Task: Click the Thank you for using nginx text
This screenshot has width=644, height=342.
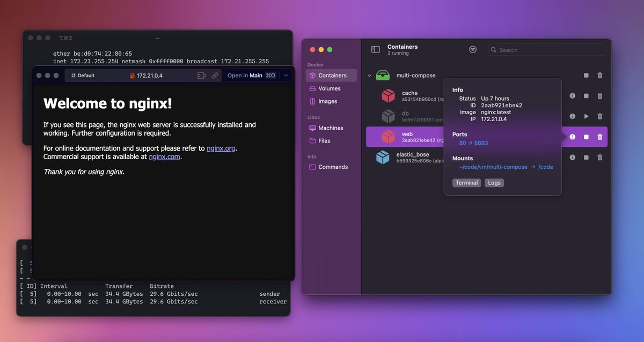Action: [x=84, y=172]
